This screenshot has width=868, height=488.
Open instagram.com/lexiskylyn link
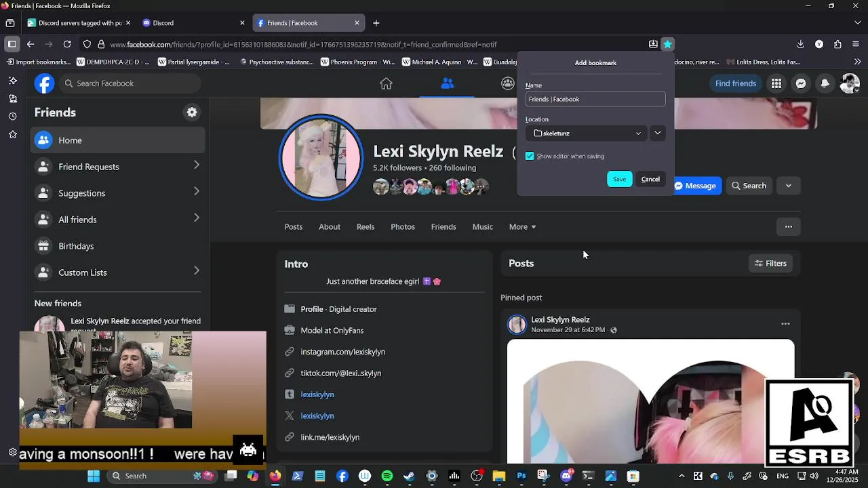(x=342, y=352)
